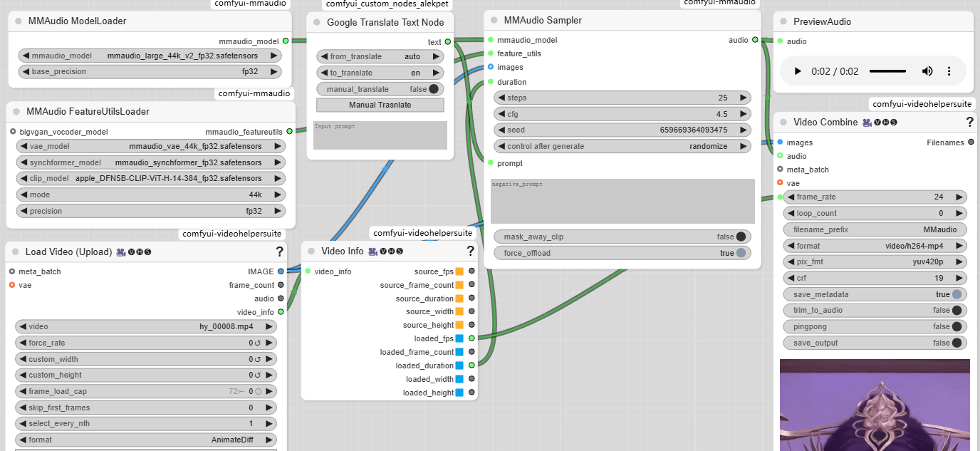
Task: Open the synchformer_model dropdown
Action: point(150,162)
